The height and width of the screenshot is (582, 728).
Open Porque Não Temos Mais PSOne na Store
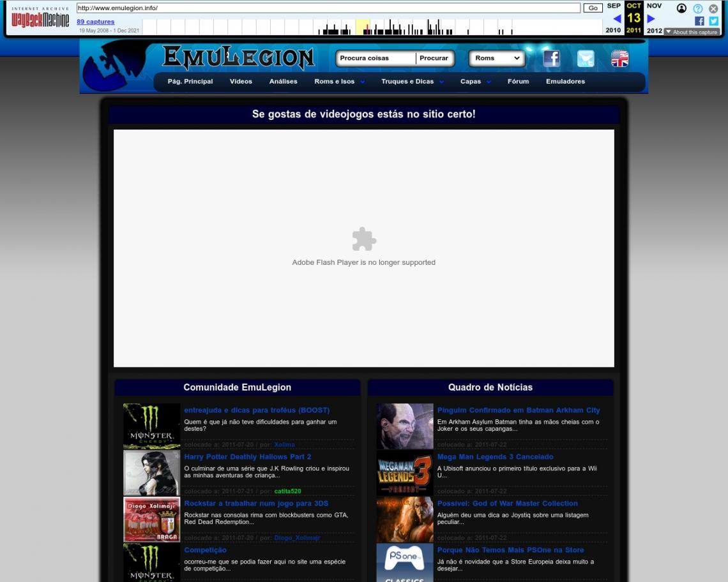[511, 550]
